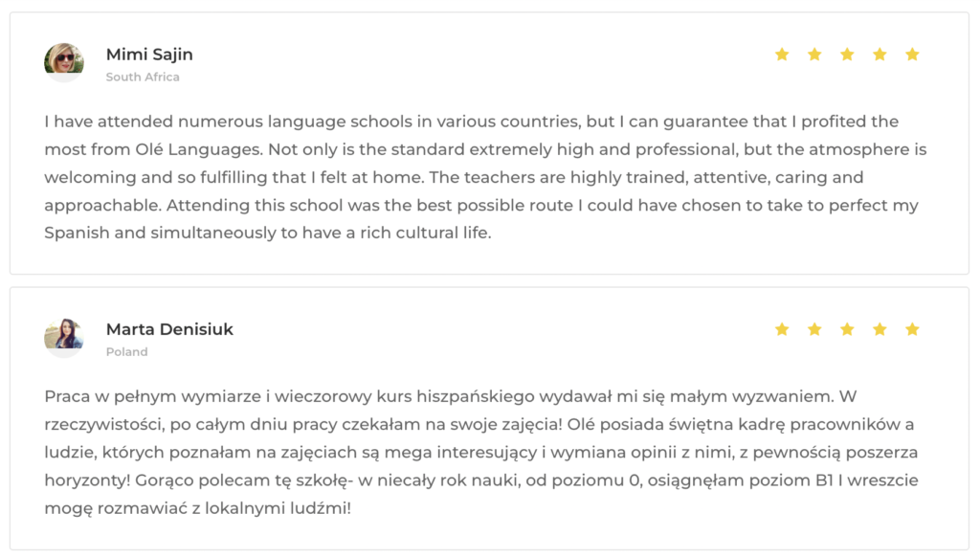Click the first star in Marta Denisiuk's rating
980x558 pixels.
[x=782, y=329]
